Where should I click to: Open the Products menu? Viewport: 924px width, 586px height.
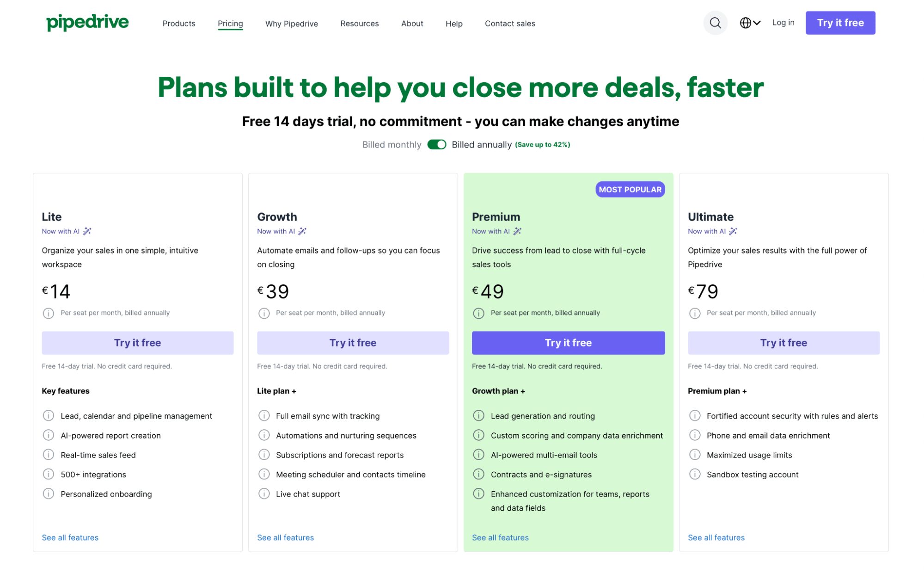click(178, 23)
